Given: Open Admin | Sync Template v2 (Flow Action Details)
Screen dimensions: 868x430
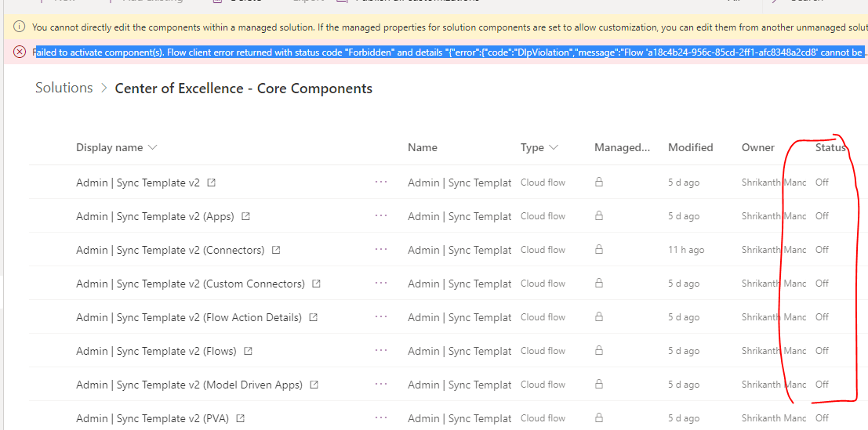Looking at the screenshot, I should [x=189, y=317].
